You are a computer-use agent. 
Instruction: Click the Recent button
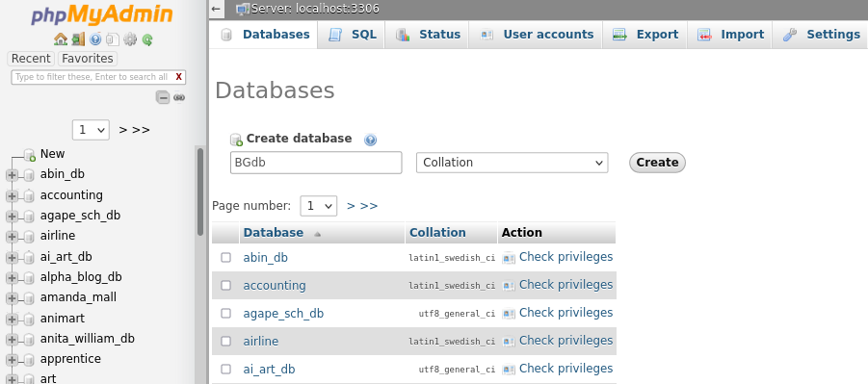pos(31,59)
